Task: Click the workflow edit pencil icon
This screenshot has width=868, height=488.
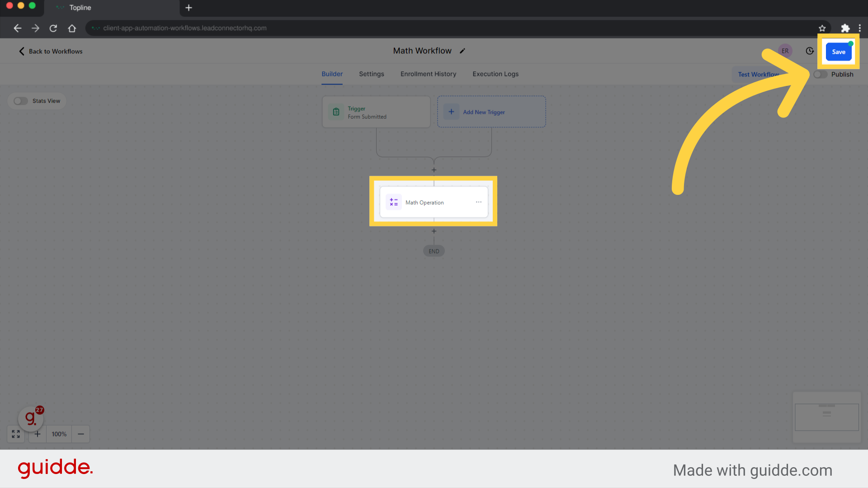Action: 464,51
